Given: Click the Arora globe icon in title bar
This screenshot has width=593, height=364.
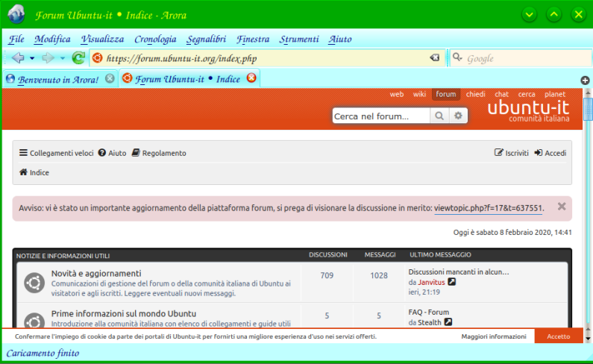Looking at the screenshot, I should 16,14.
